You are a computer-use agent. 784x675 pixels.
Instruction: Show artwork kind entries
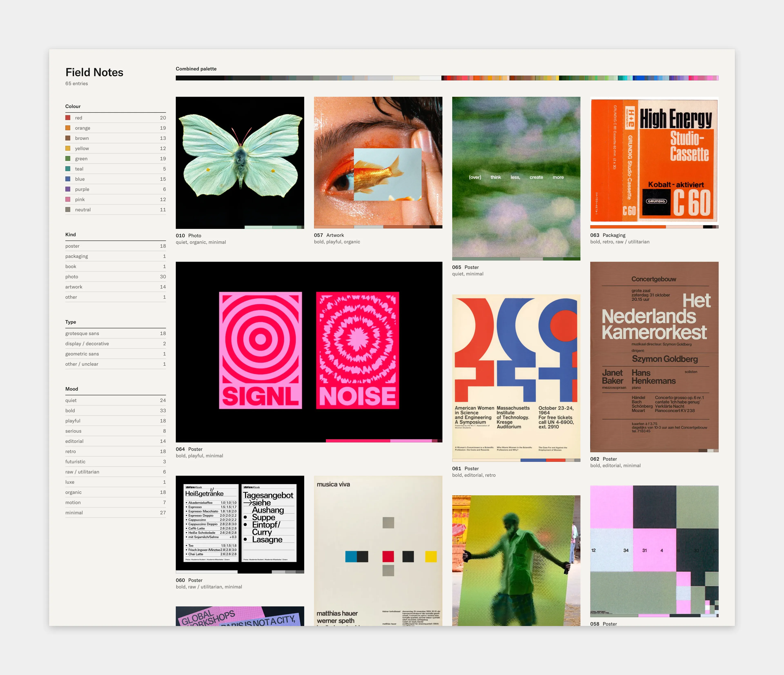(x=115, y=287)
